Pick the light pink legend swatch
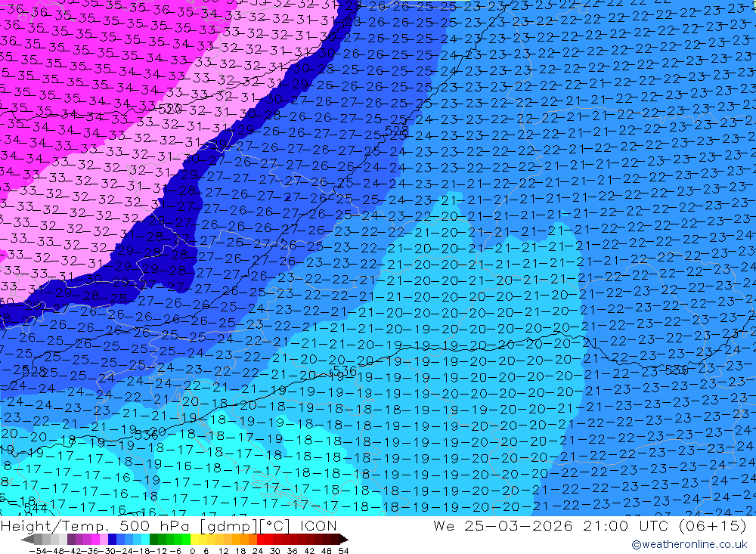Image resolution: width=756 pixels, height=554 pixels. 104,540
